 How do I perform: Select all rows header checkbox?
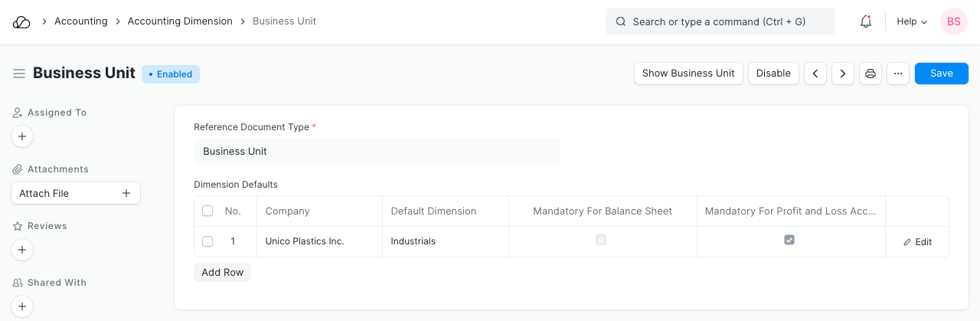(x=207, y=211)
